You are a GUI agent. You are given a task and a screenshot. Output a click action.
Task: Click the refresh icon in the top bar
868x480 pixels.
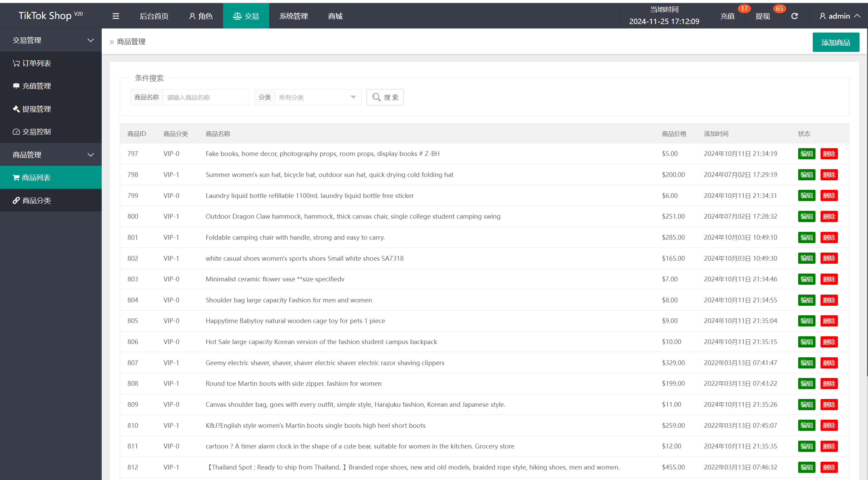click(x=795, y=16)
